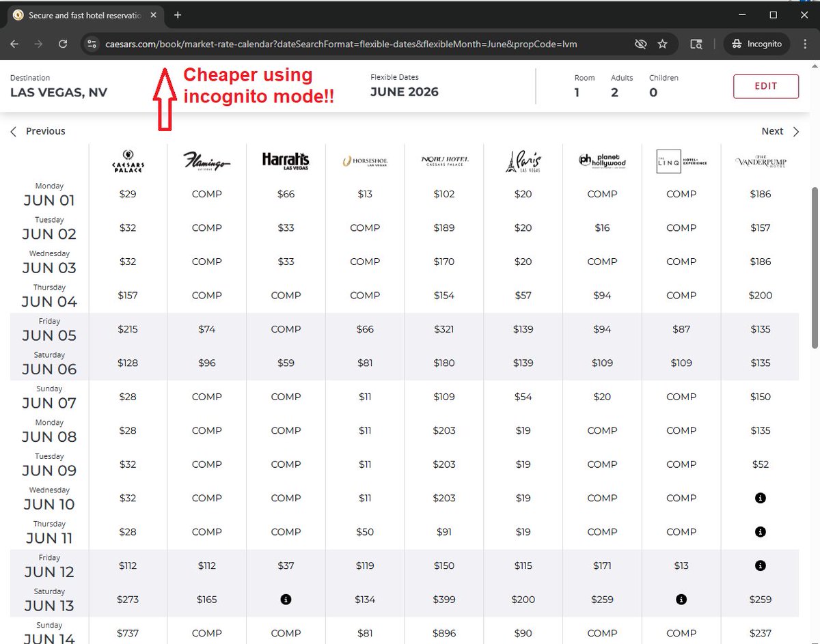Reload the Caesars booking page

point(63,44)
